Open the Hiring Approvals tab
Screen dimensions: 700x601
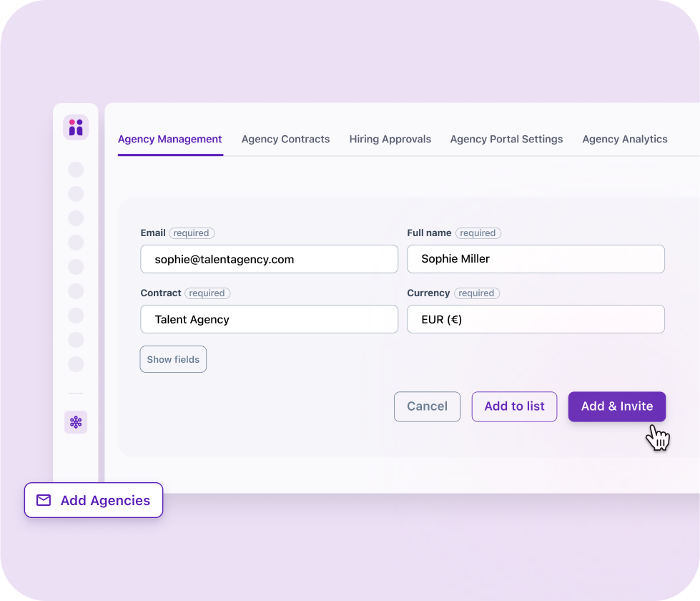tap(390, 139)
